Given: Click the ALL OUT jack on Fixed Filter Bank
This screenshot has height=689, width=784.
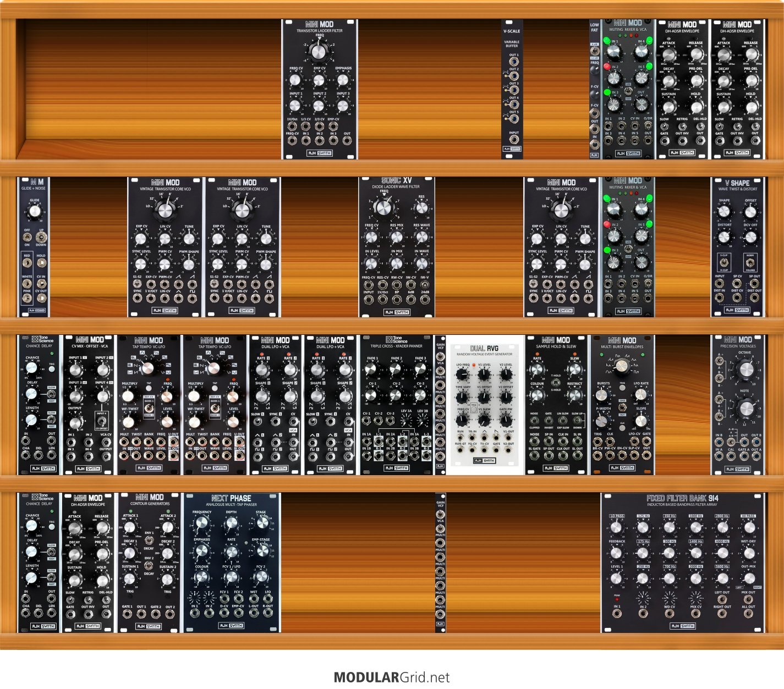Looking at the screenshot, I should (749, 614).
